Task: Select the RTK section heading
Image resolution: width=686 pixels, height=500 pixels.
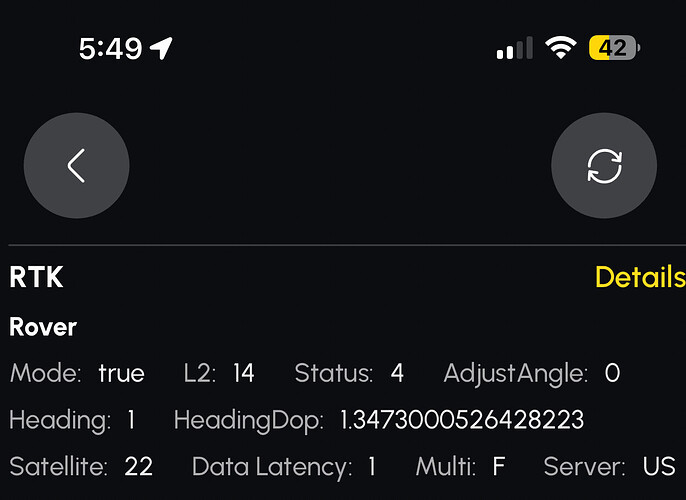Action: [x=36, y=277]
